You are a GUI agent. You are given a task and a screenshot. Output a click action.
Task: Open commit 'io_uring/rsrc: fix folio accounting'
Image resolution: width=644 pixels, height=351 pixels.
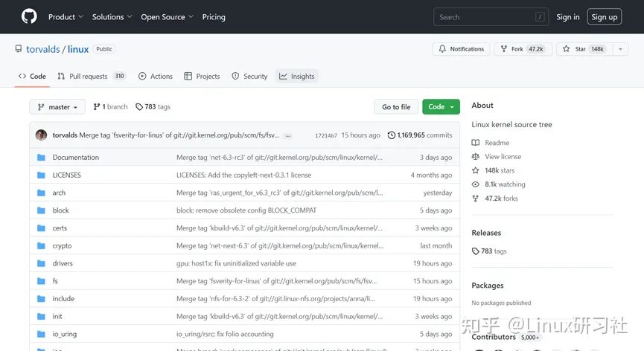point(225,334)
